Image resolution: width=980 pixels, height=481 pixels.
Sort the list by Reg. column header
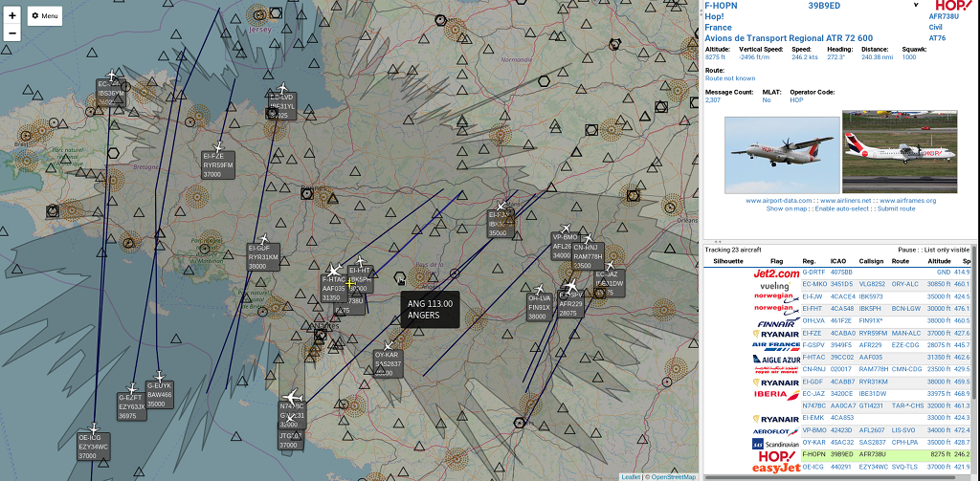[808, 261]
